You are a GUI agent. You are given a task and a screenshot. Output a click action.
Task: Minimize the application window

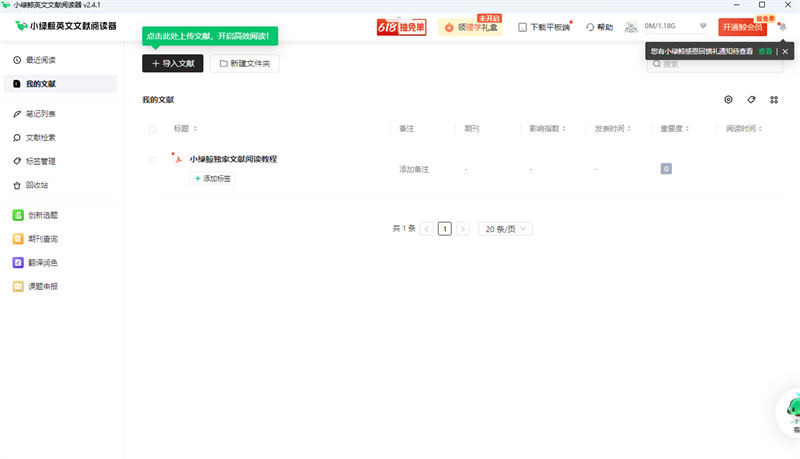pyautogui.click(x=736, y=5)
